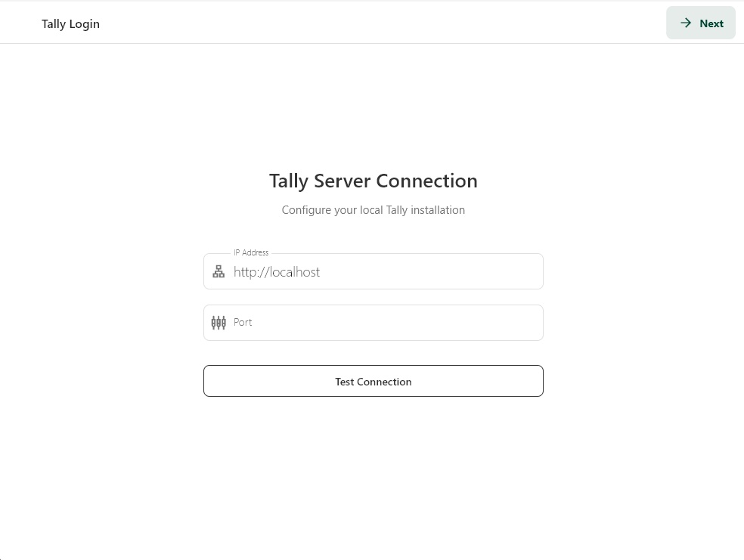Image resolution: width=744 pixels, height=560 pixels.
Task: Click the word Next in the top button
Action: 711,23
